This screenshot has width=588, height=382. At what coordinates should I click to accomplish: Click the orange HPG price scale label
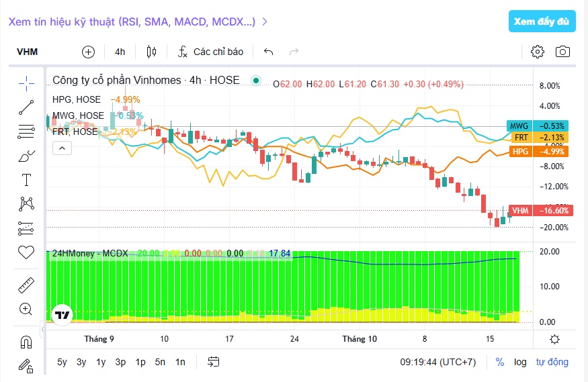[x=538, y=151]
